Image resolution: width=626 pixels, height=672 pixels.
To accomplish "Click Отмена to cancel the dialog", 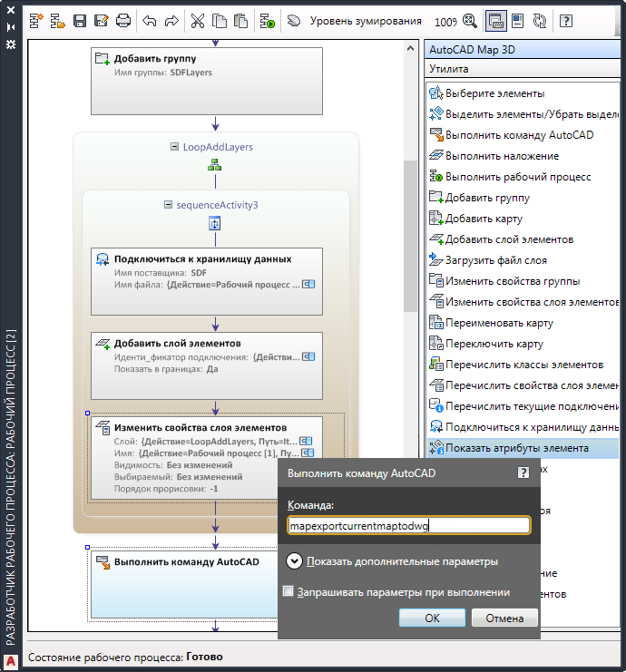I will tap(504, 618).
